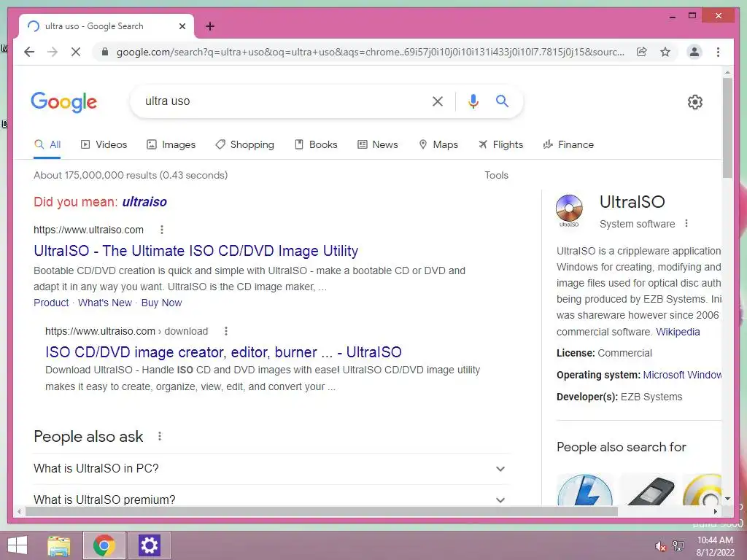Submit search with magnifier icon
This screenshot has width=747, height=560.
(x=502, y=101)
